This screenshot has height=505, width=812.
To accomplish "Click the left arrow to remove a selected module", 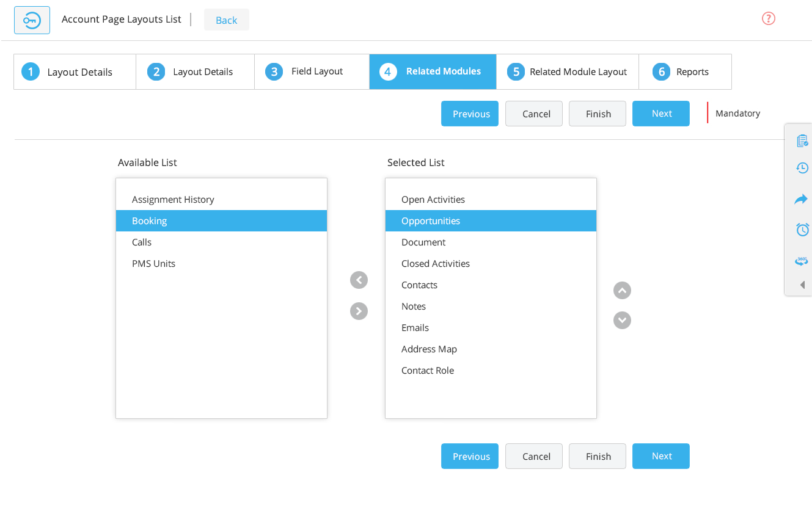I will [x=359, y=280].
